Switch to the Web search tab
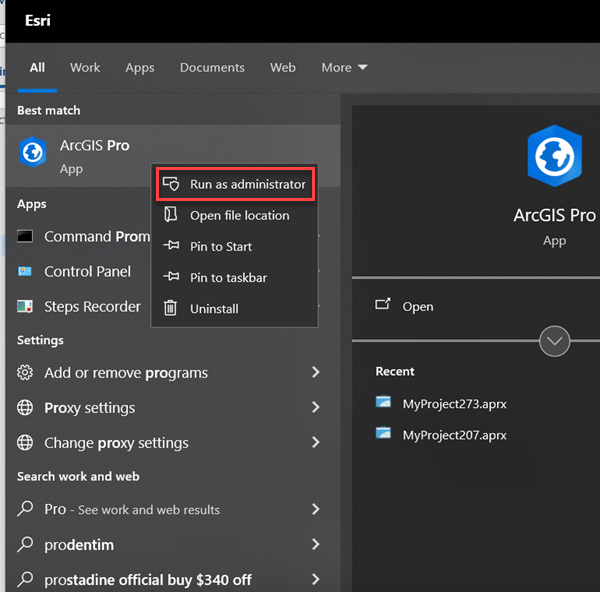 click(283, 68)
